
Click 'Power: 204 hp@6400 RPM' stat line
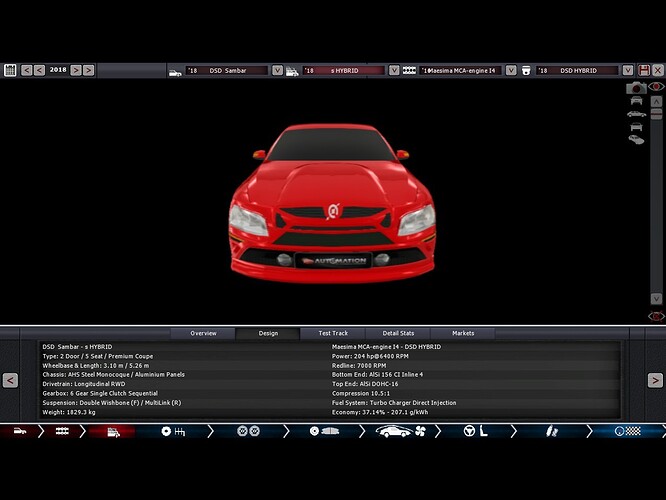click(x=370, y=356)
